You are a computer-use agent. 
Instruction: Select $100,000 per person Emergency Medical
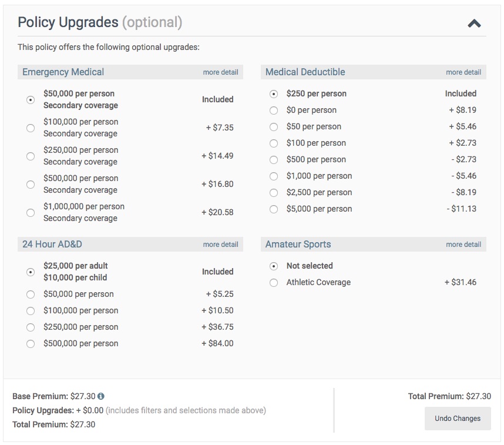(x=31, y=128)
